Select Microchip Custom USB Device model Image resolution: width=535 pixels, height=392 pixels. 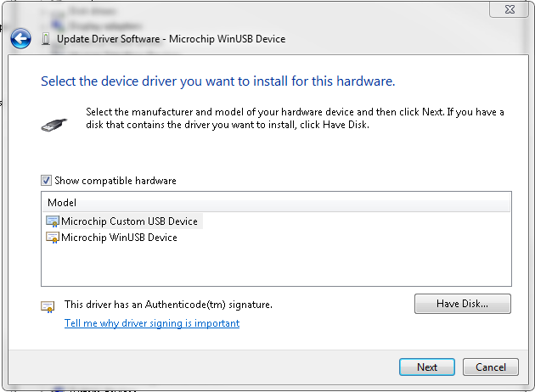click(x=129, y=221)
